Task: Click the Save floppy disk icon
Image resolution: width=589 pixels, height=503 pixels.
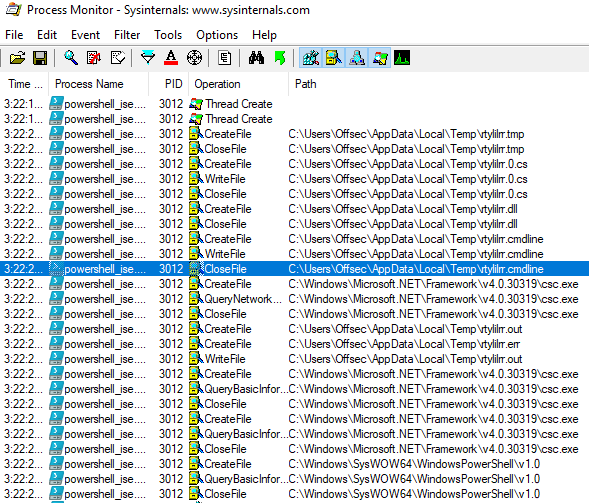Action: click(x=40, y=58)
